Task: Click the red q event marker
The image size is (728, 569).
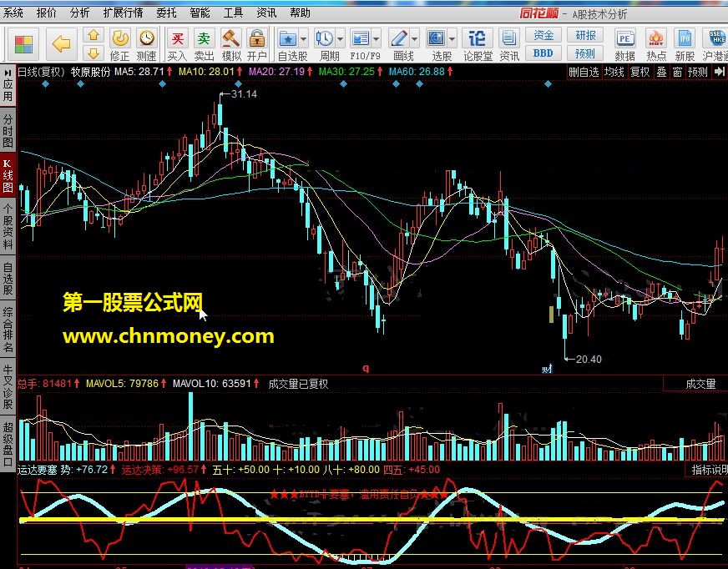Action: (366, 368)
